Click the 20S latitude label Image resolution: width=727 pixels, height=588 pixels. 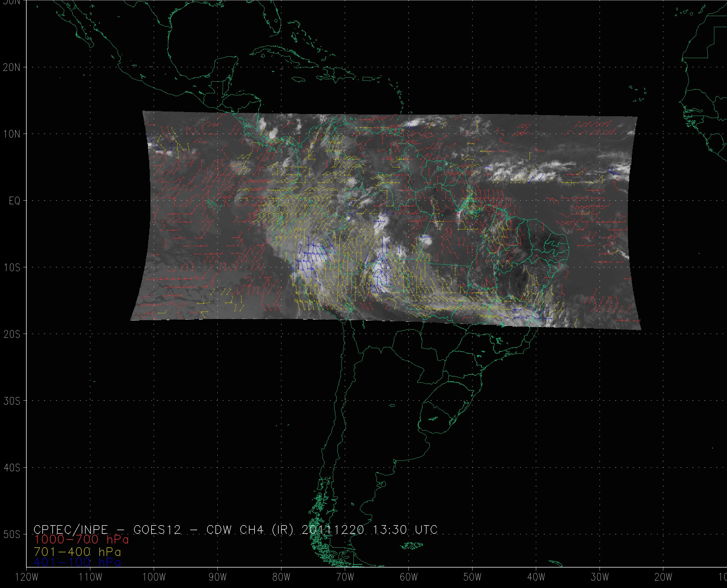[12, 334]
